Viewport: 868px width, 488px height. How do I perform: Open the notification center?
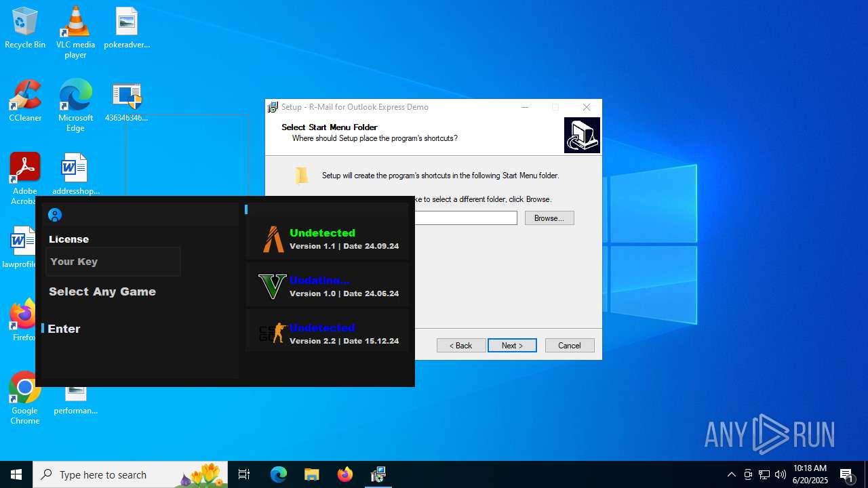[x=847, y=474]
